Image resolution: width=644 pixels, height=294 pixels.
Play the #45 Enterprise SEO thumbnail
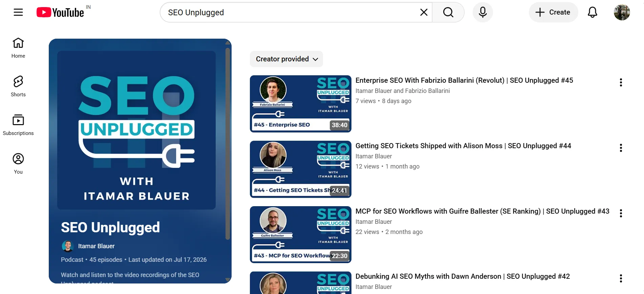301,104
